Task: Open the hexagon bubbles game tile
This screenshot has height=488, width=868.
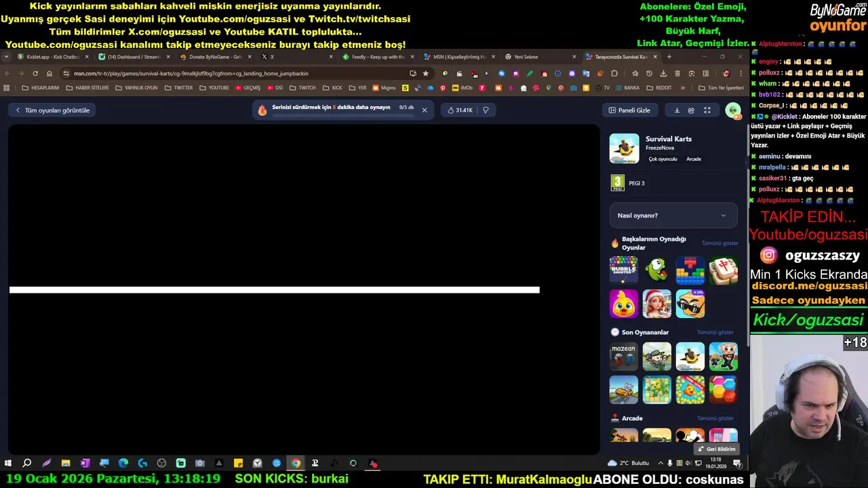Action: (723, 390)
